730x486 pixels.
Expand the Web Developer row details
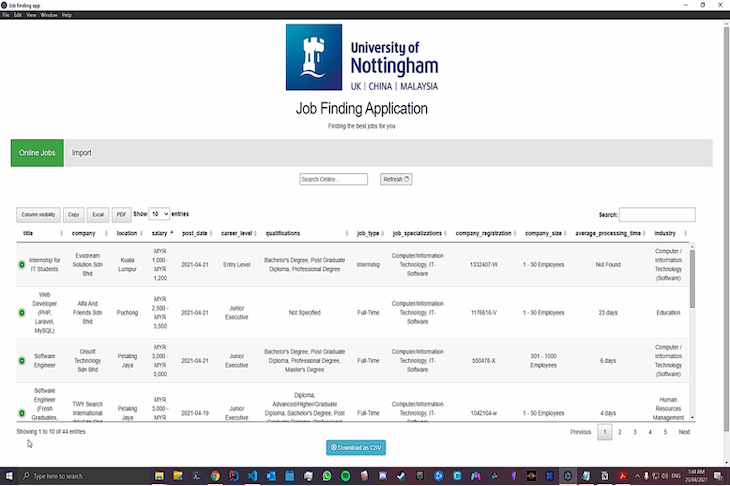coord(21,313)
